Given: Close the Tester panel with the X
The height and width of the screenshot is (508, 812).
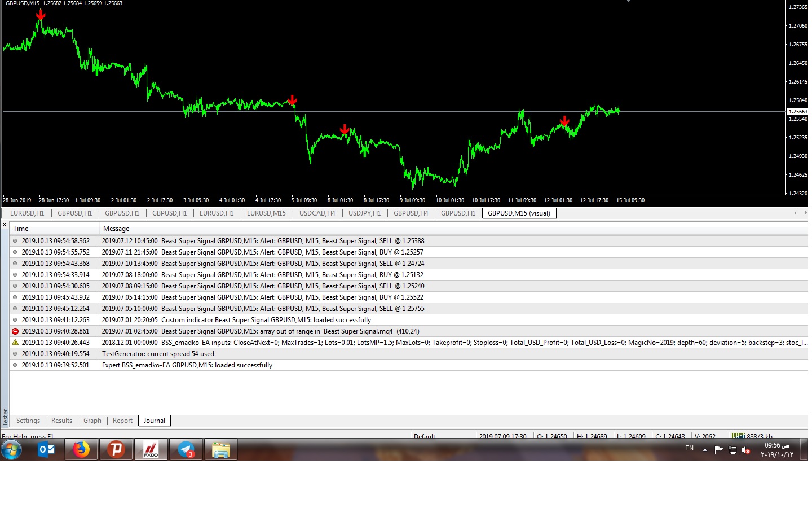Looking at the screenshot, I should [x=5, y=225].
